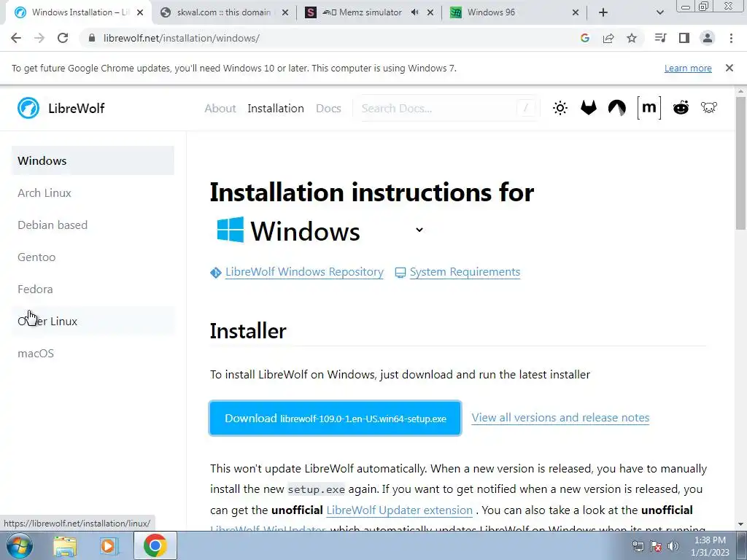Open the Installation nav item
Screen dimensions: 747x560
275,109
